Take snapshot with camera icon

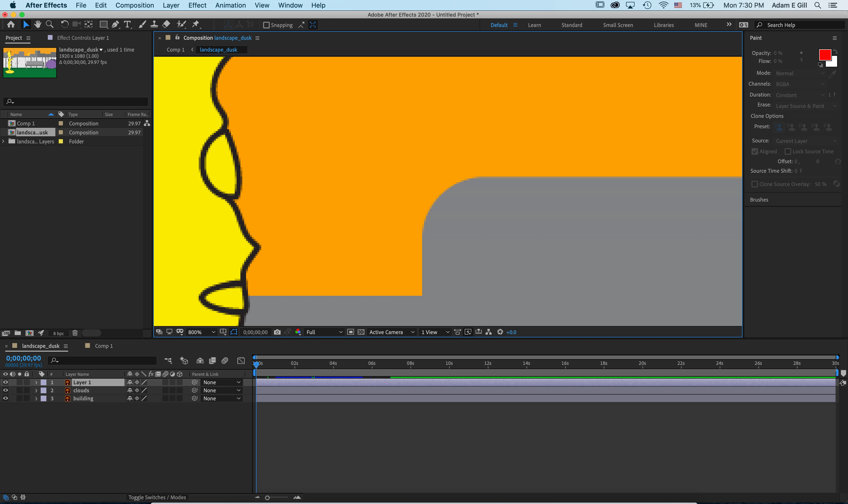coord(277,332)
